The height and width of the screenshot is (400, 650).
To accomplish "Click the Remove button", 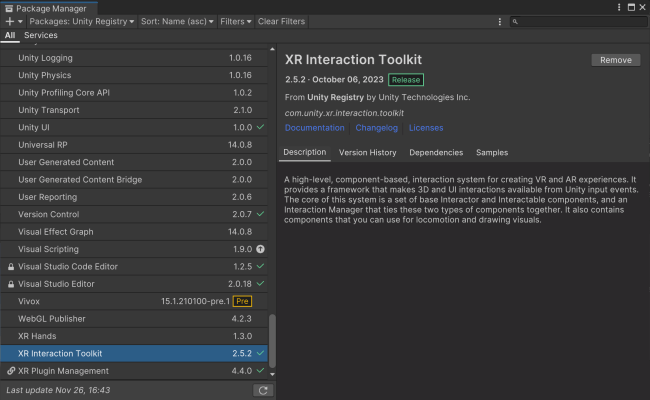I will pyautogui.click(x=616, y=60).
